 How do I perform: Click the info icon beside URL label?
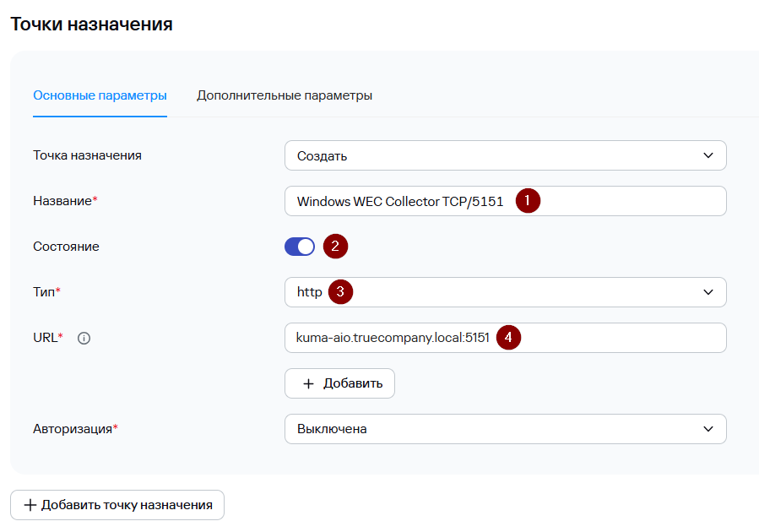point(84,338)
